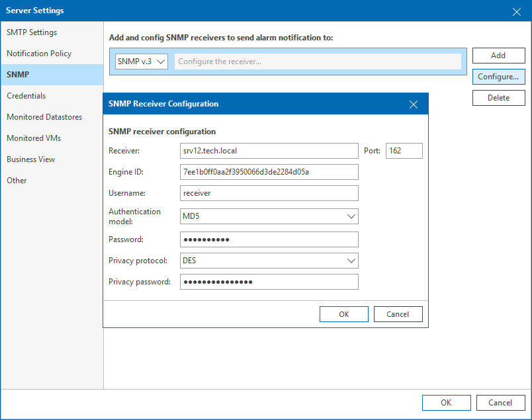Switch to Notification Policy tab

pos(39,54)
